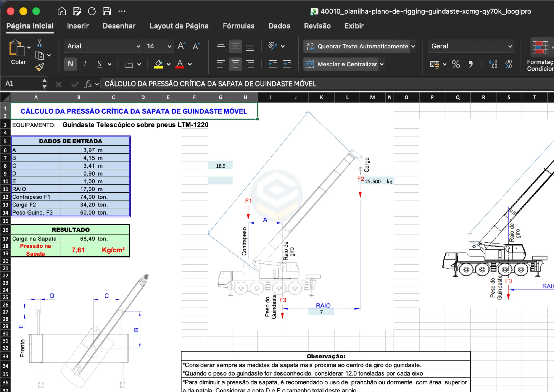Click the formula bar text field
554x392 pixels.
coord(327,84)
